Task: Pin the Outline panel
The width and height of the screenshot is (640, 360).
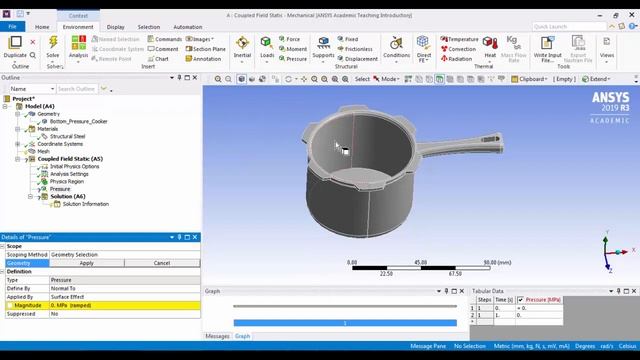Action: (179, 78)
